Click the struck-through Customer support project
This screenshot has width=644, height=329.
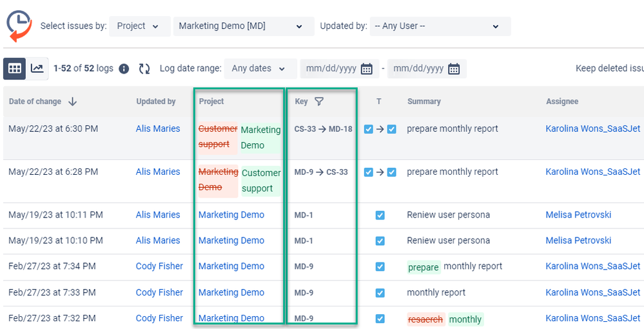click(218, 137)
